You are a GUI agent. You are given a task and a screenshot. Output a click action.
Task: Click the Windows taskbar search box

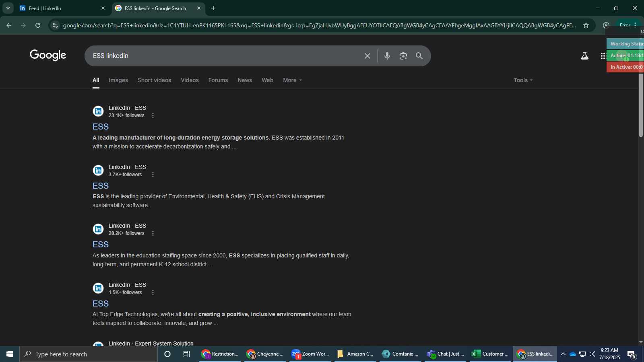click(x=89, y=354)
